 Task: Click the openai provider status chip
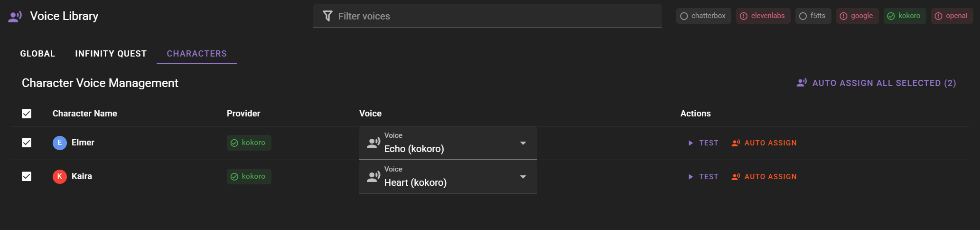[952, 16]
